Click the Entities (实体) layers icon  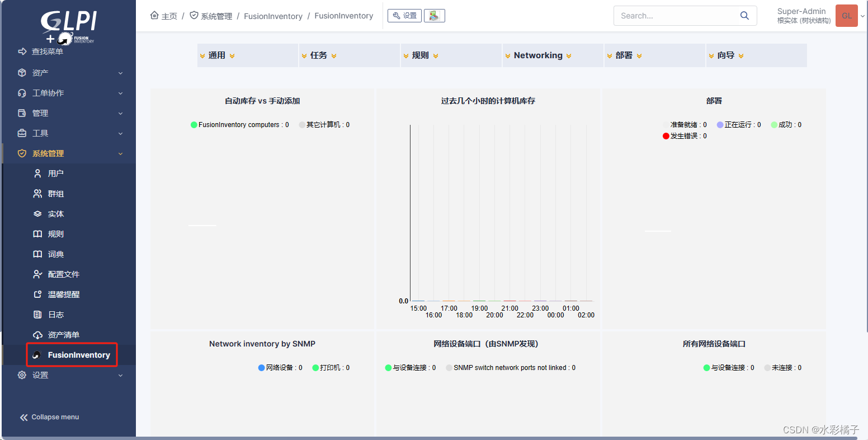coord(37,214)
